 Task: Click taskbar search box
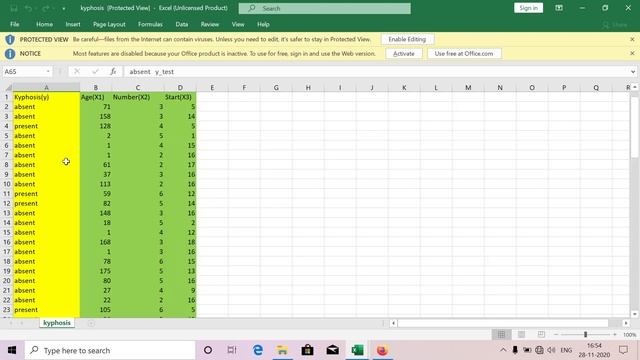[110, 350]
